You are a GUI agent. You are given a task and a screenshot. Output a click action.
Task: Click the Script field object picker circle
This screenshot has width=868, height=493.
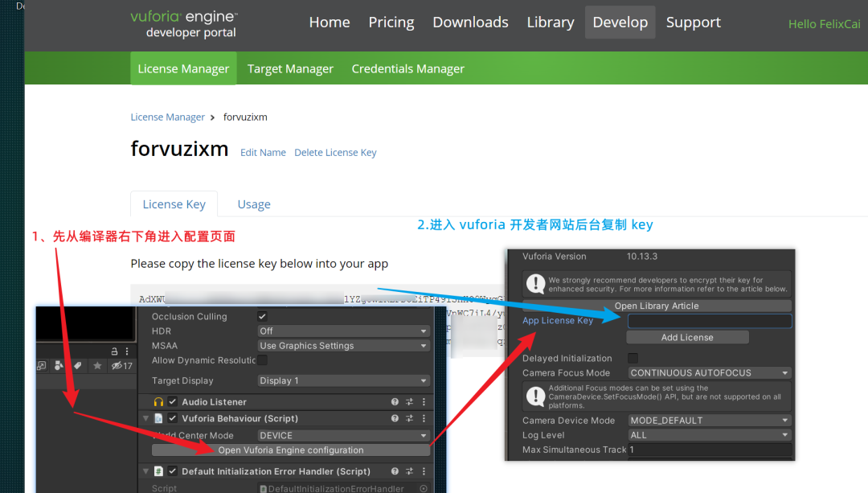(x=424, y=488)
